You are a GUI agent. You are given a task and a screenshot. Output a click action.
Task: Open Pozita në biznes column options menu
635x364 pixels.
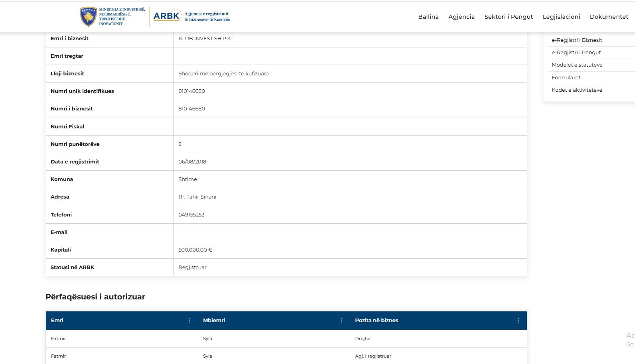518,321
